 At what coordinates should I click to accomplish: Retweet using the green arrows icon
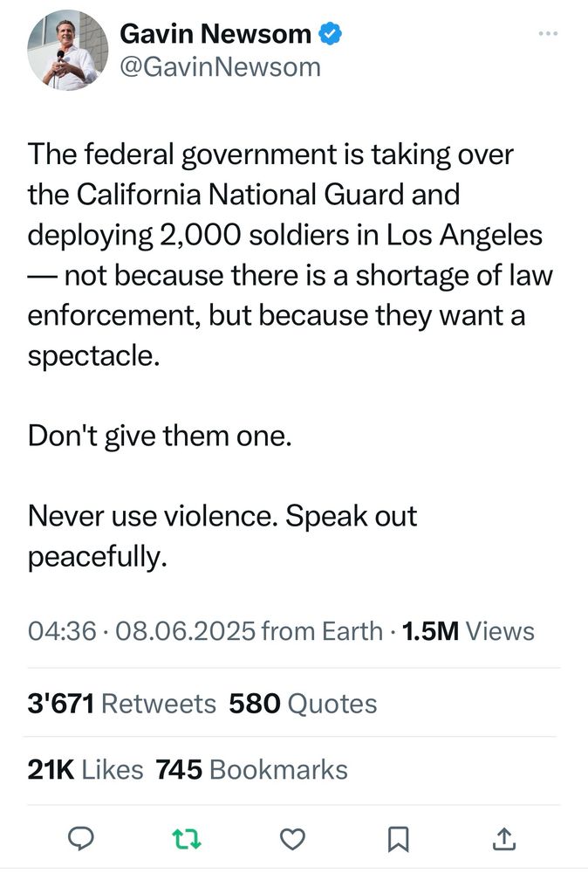(187, 839)
